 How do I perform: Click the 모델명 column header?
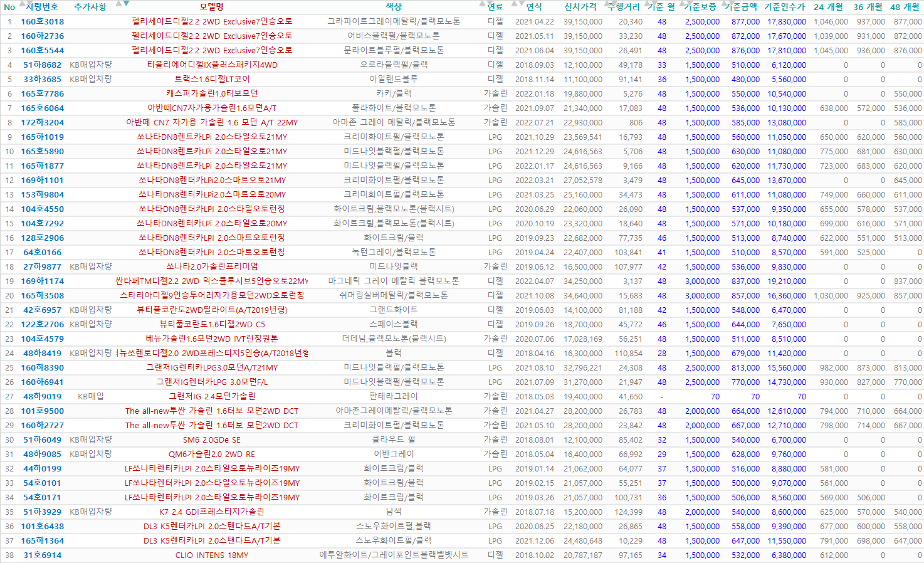211,6
